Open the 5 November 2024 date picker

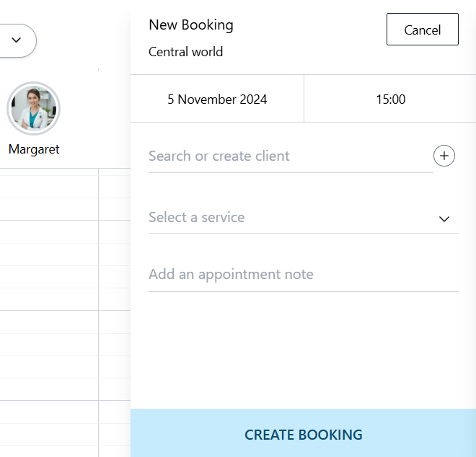217,99
